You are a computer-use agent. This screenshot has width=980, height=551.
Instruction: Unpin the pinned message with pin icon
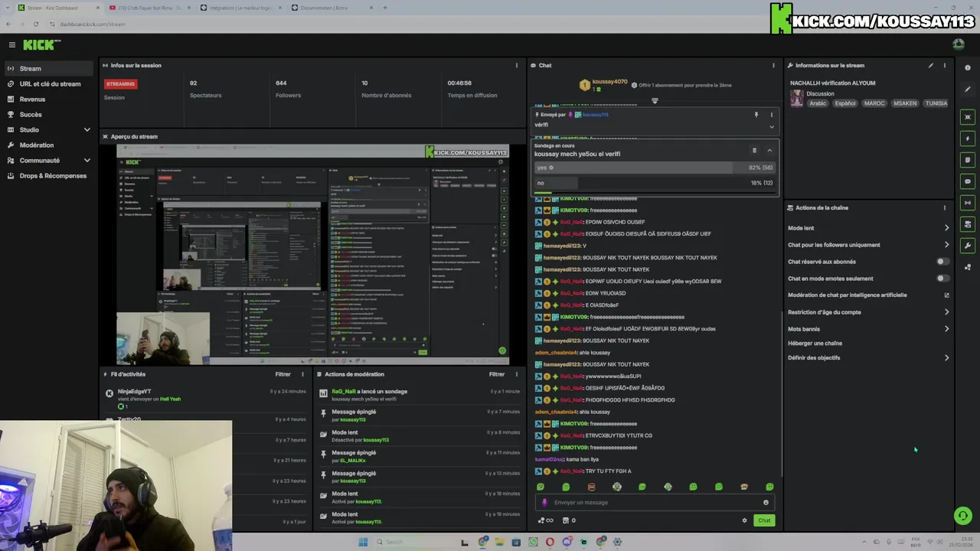point(756,115)
